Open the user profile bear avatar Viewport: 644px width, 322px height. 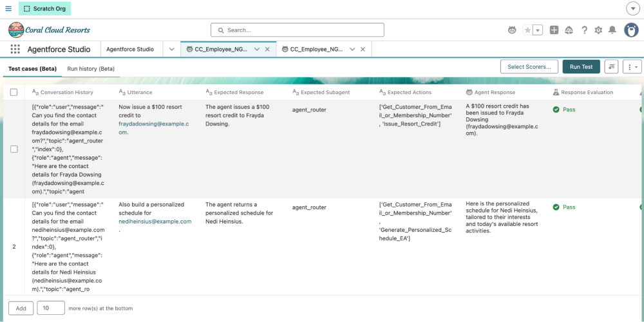tap(631, 30)
